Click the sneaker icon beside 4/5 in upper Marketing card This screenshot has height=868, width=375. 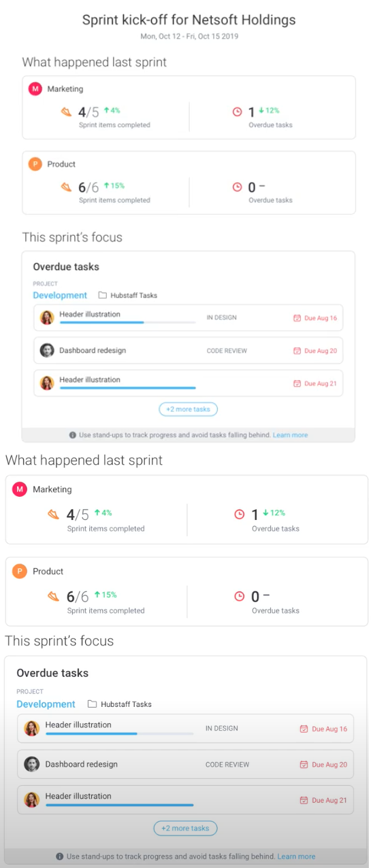point(66,112)
